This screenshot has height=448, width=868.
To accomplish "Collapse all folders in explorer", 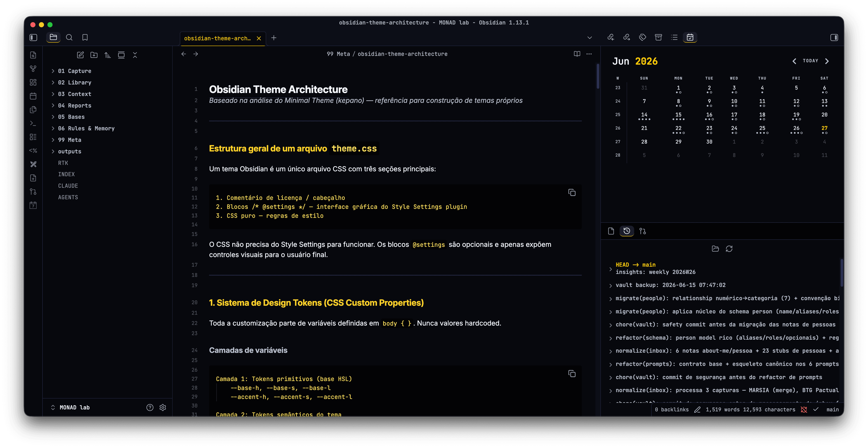I will tap(135, 55).
